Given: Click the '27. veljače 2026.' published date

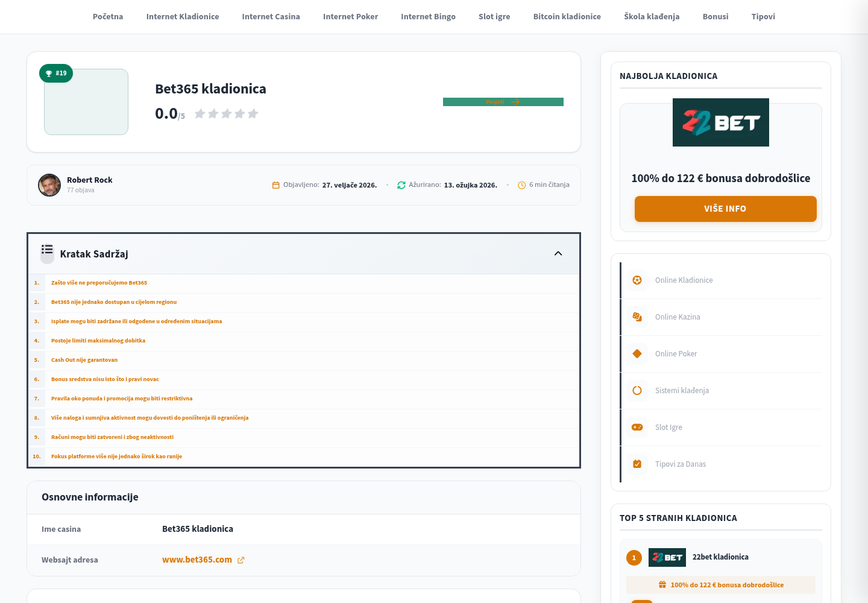Looking at the screenshot, I should pos(350,185).
